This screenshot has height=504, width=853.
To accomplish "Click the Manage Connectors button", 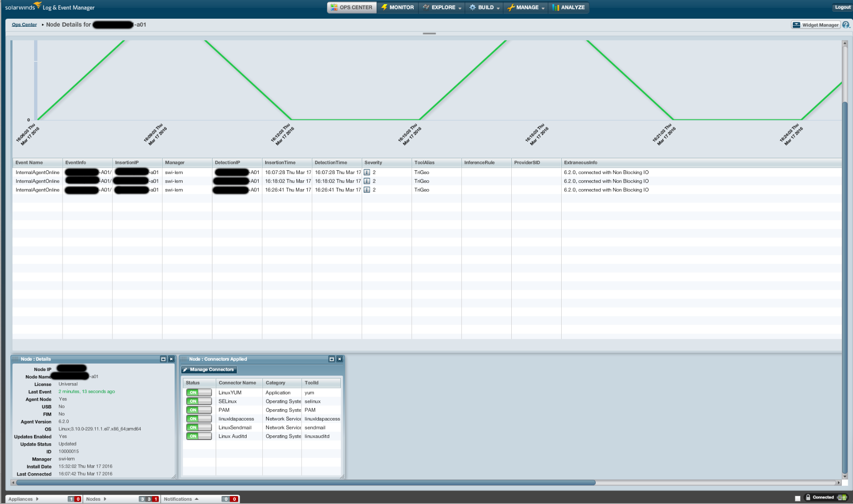I will [x=209, y=370].
